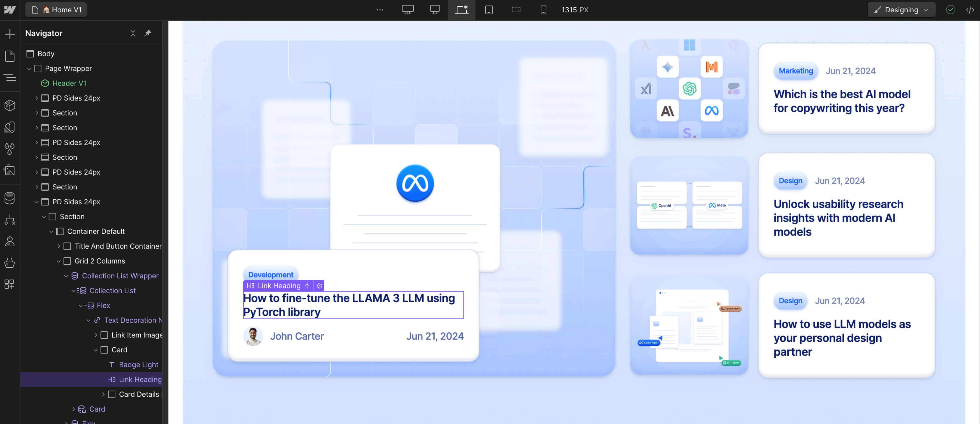Click the OpenAI and Meta comparison thumbnail
The width and height of the screenshot is (980, 424).
[689, 205]
